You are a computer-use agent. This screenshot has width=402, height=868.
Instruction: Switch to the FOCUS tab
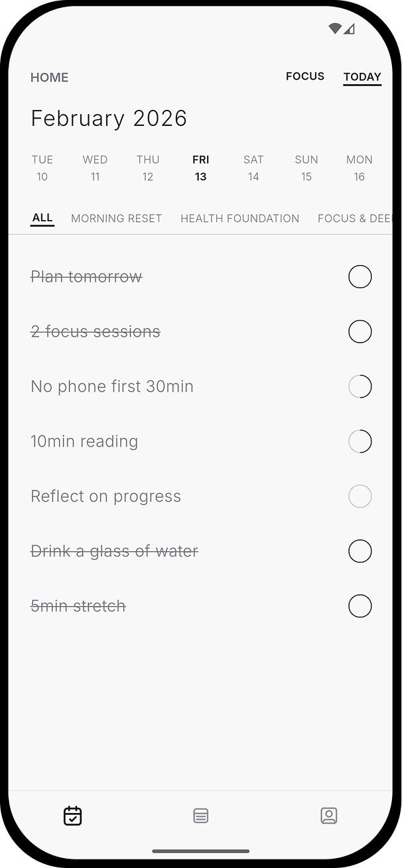point(304,76)
